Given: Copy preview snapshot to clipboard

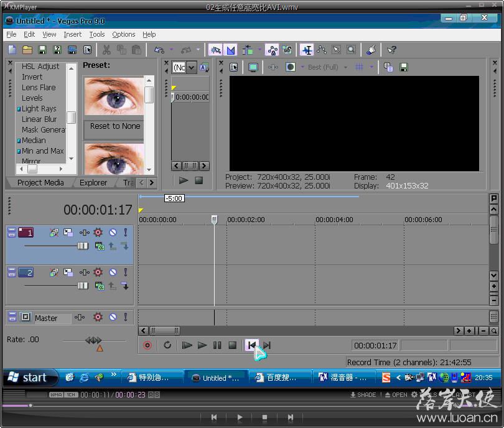Looking at the screenshot, I should [x=388, y=67].
